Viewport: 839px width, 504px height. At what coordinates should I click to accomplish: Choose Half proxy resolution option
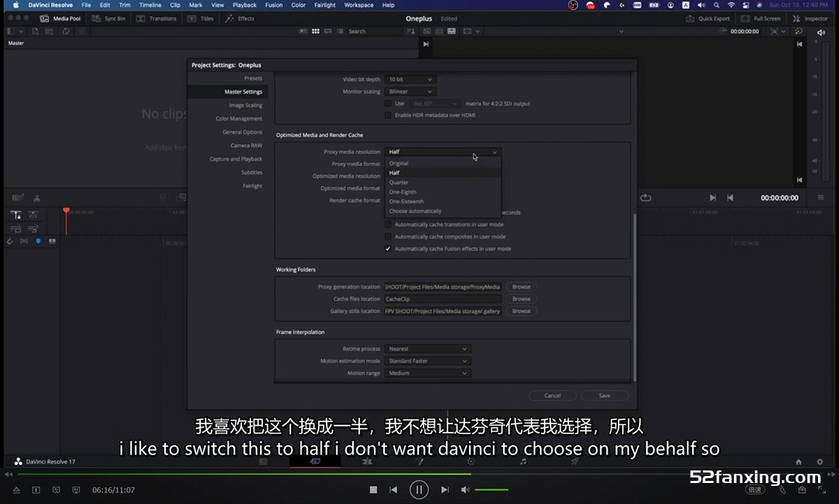[x=443, y=173]
